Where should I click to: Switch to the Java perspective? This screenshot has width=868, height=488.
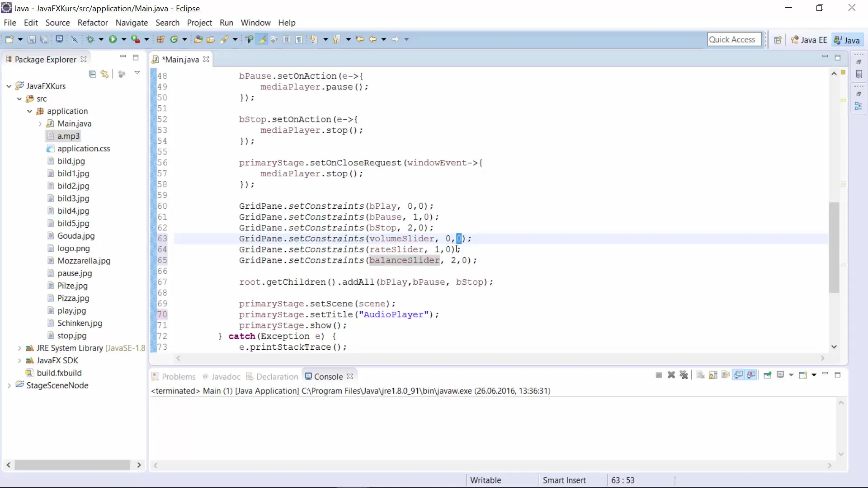(x=847, y=40)
